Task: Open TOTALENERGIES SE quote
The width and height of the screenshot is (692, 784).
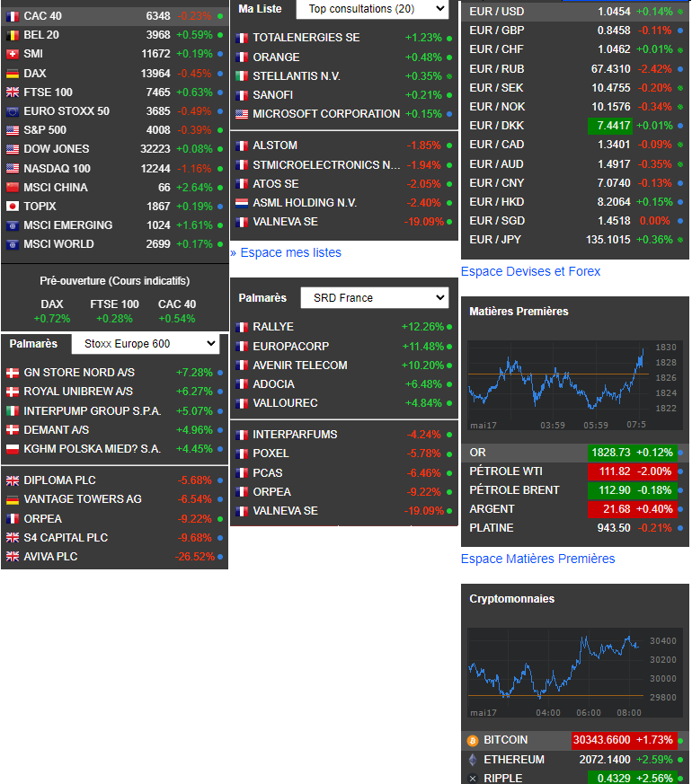Action: pos(306,38)
